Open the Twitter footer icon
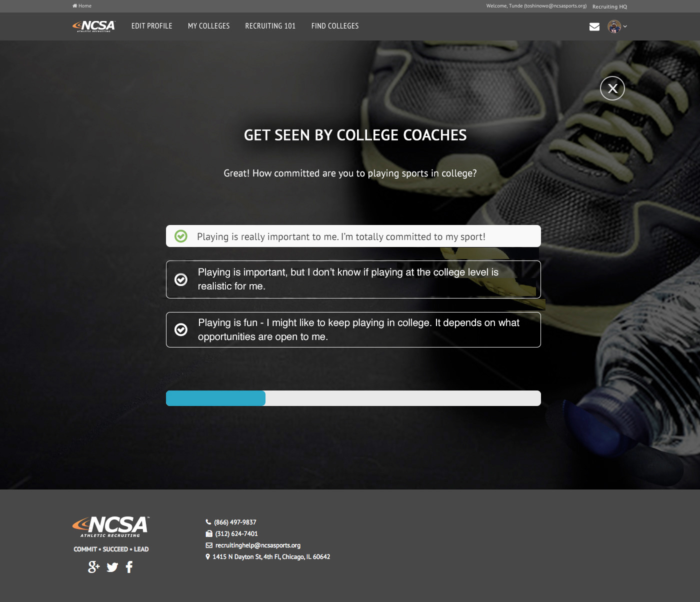This screenshot has width=700, height=602. 112,567
